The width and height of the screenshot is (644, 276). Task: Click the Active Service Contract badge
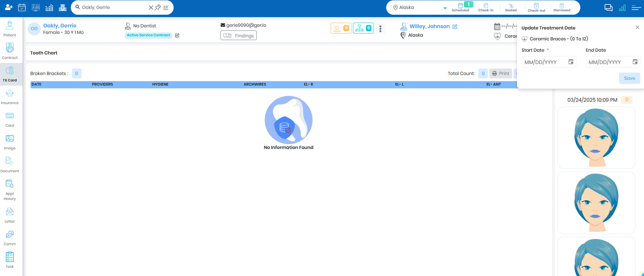click(x=149, y=35)
